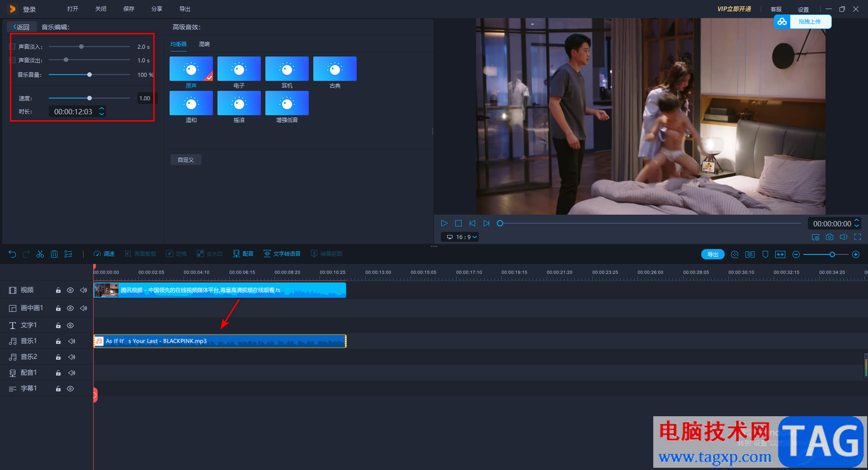868x470 pixels.
Task: Click the preview volume speaker icon
Action: point(844,237)
